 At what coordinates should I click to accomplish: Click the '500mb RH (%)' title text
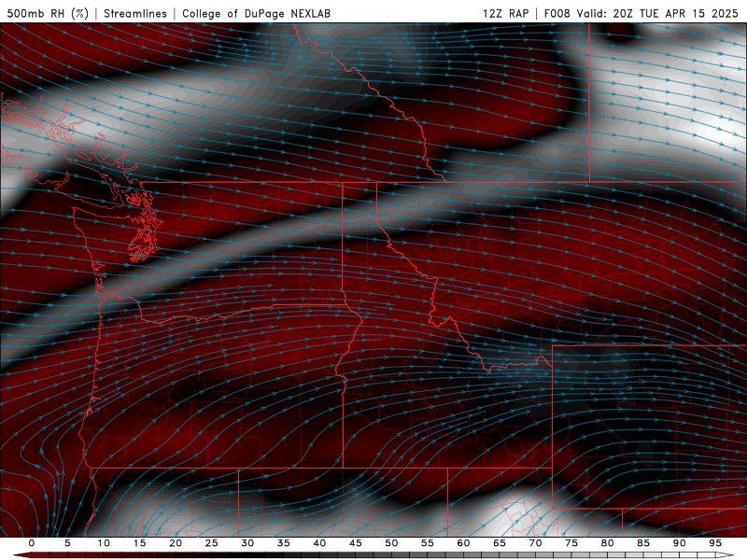(x=48, y=13)
